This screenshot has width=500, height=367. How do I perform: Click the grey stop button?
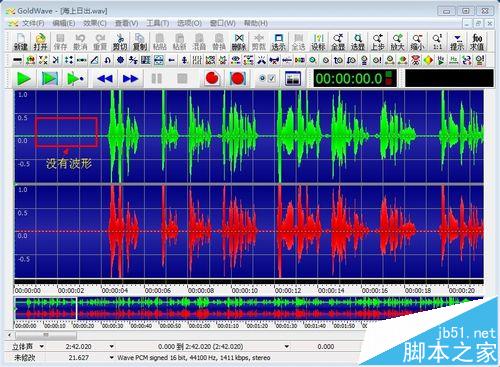[182, 79]
